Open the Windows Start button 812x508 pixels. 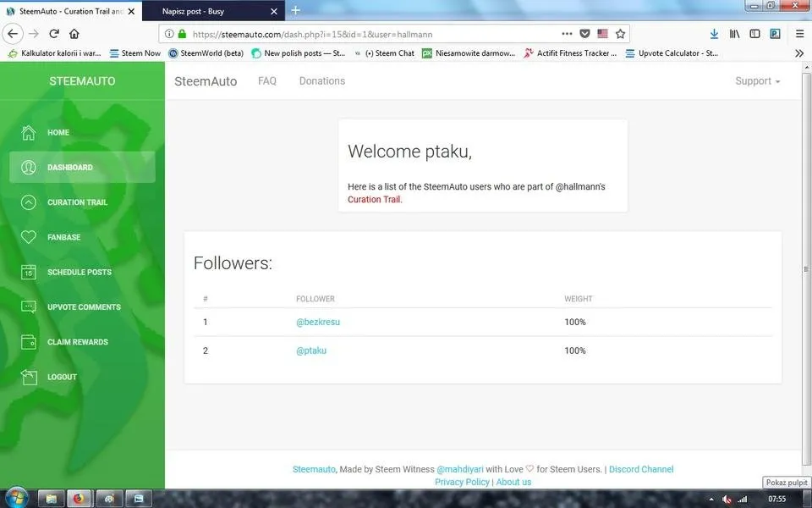(16, 498)
